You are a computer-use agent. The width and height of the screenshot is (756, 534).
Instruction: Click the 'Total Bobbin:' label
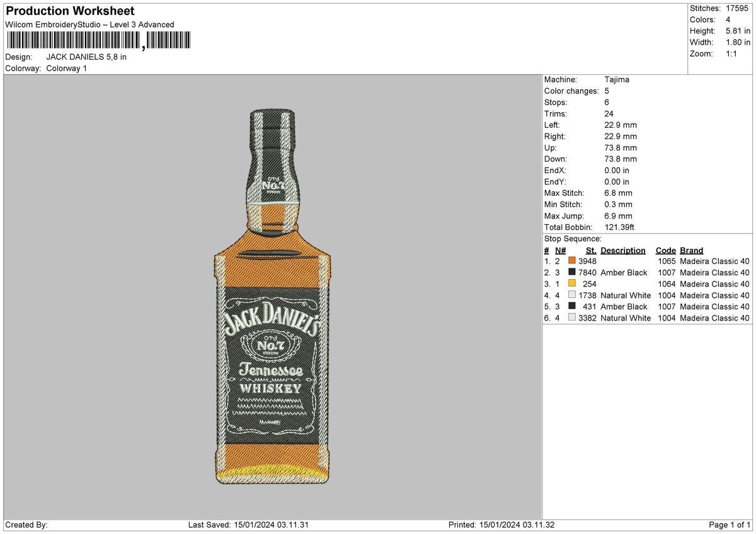(570, 227)
